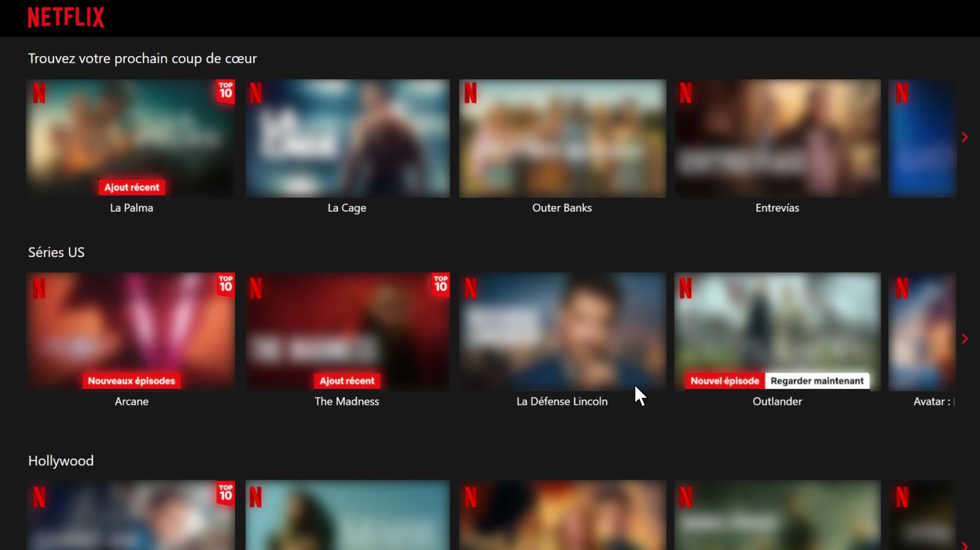Click the TOP 10 badge on La Palma
Image resolution: width=980 pixels, height=550 pixels.
tap(225, 91)
